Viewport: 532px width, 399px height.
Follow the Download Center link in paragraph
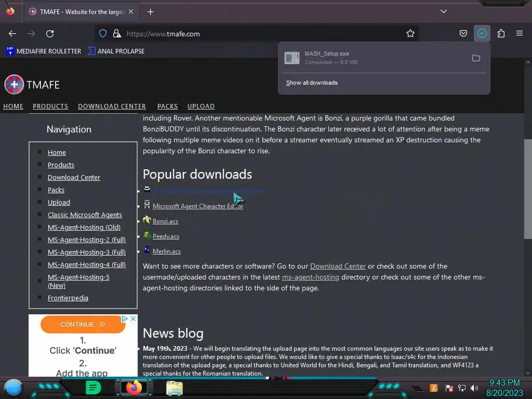[338, 267]
